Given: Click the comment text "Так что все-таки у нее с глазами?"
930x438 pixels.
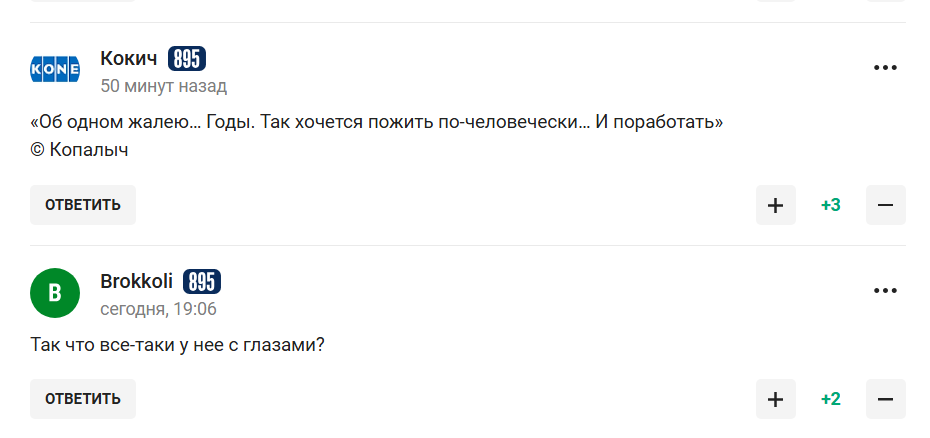Looking at the screenshot, I should pos(177,345).
